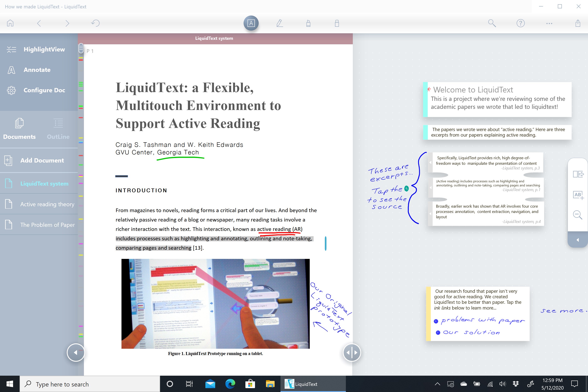Collapse the left sidebar arrow button
The width and height of the screenshot is (588, 392).
click(x=76, y=353)
